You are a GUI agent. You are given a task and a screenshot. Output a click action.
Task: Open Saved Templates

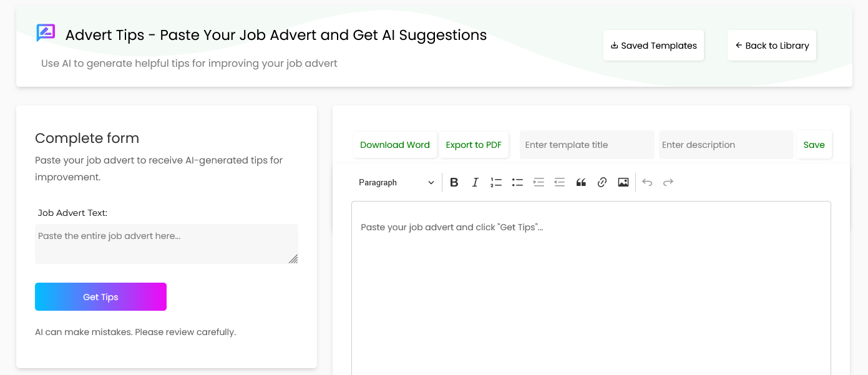[653, 46]
